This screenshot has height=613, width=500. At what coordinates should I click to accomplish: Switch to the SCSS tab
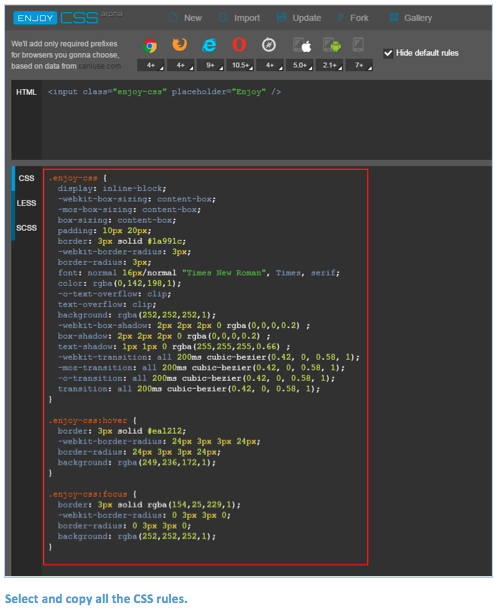point(26,228)
